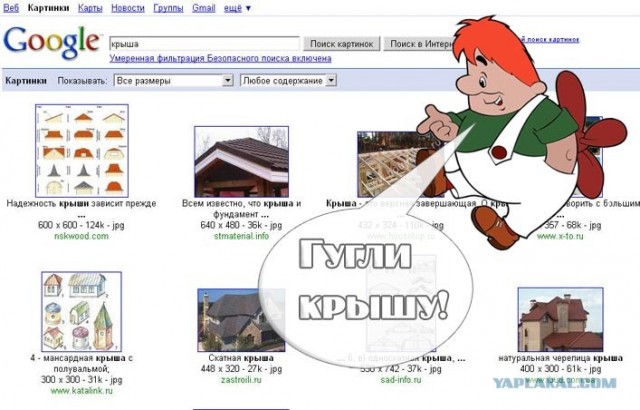Screen dimensions: 640x410
Task: Click the www.x-to.ru source text
Action: (560, 236)
